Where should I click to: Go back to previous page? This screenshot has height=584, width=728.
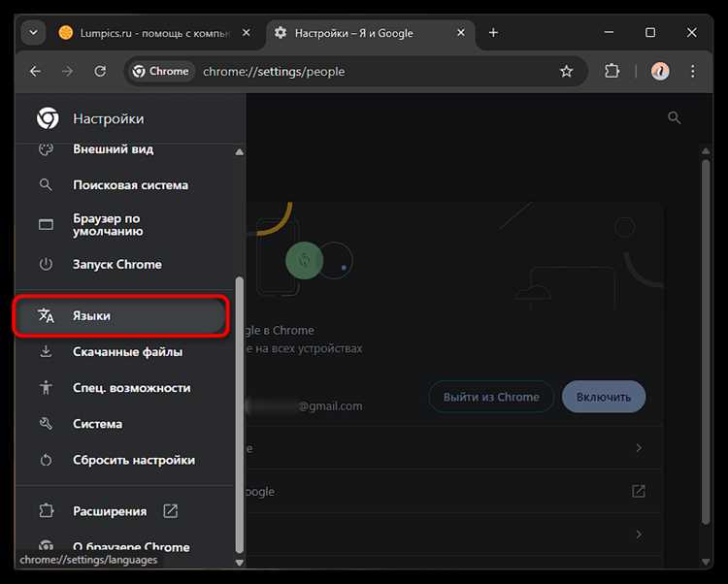click(x=35, y=72)
